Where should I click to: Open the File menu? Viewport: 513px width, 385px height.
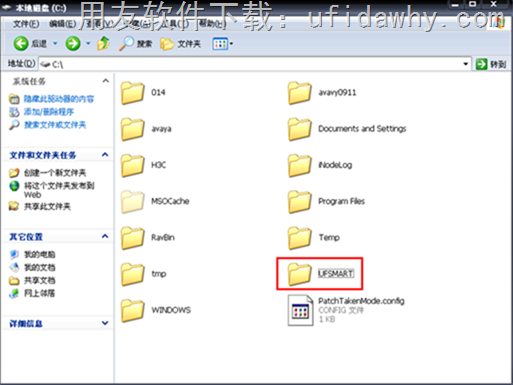[26, 24]
